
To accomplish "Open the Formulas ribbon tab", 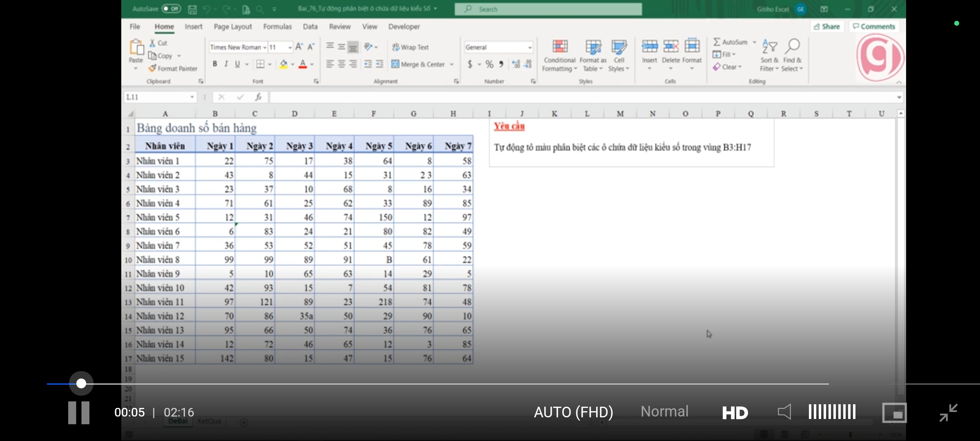I will (277, 27).
